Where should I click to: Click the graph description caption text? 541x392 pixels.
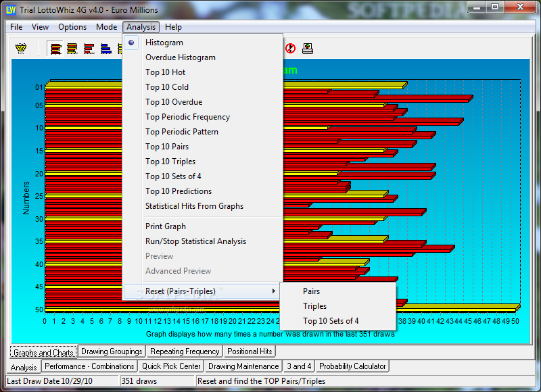[270, 334]
